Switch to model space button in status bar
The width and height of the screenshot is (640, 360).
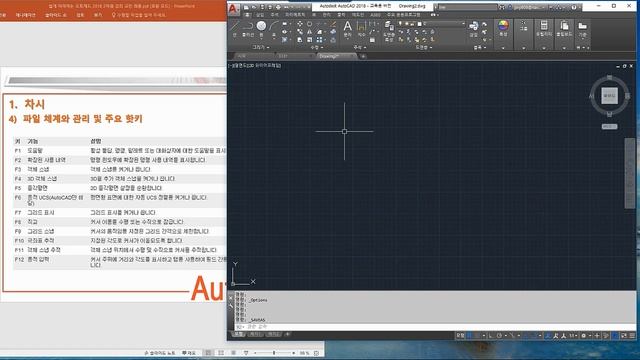click(x=460, y=336)
